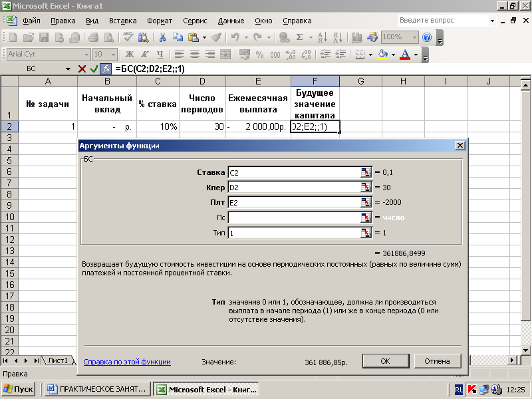Toggle Align Right

[x=210, y=55]
